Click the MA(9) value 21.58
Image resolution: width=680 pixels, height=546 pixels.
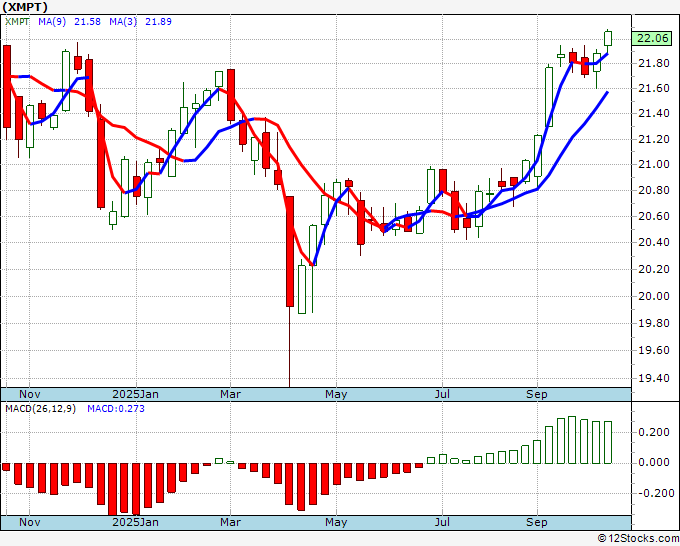(87, 21)
